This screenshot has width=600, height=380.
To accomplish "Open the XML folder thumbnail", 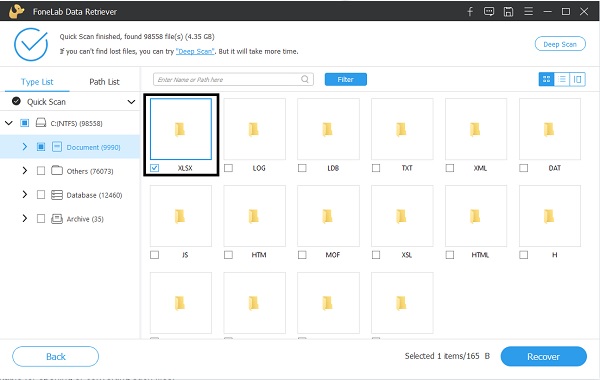I will [x=476, y=129].
